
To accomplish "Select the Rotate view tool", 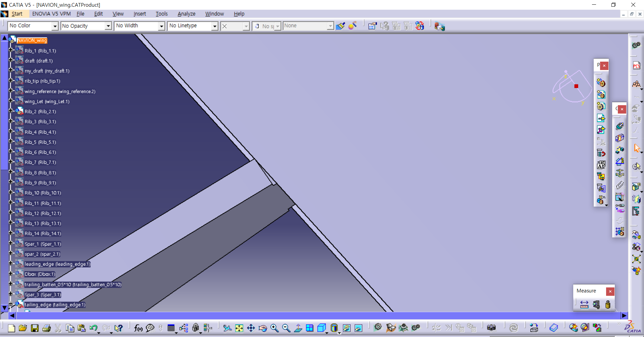I will (x=263, y=328).
